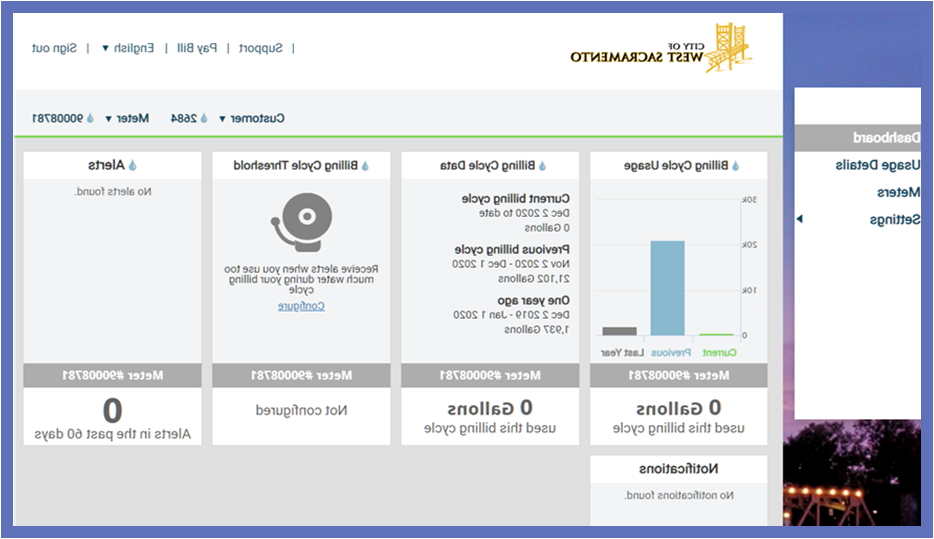Open Usage Details in the sidebar
The image size is (934, 539).
(877, 165)
